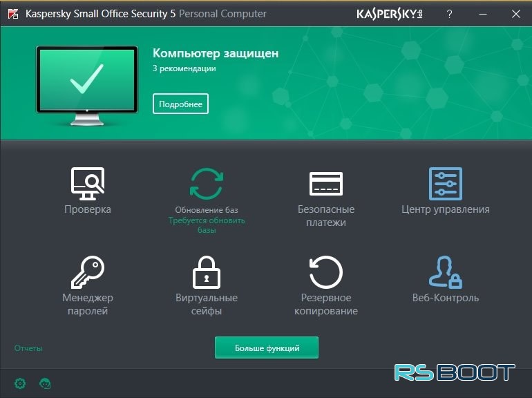
Task: Click the protected computer monitor image
Action: tap(87, 86)
